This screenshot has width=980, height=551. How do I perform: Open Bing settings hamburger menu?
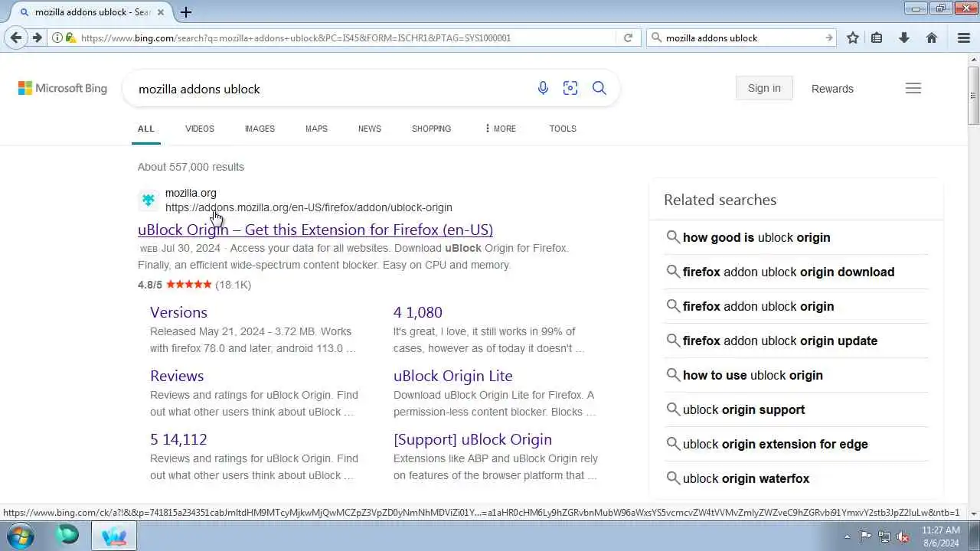(913, 88)
